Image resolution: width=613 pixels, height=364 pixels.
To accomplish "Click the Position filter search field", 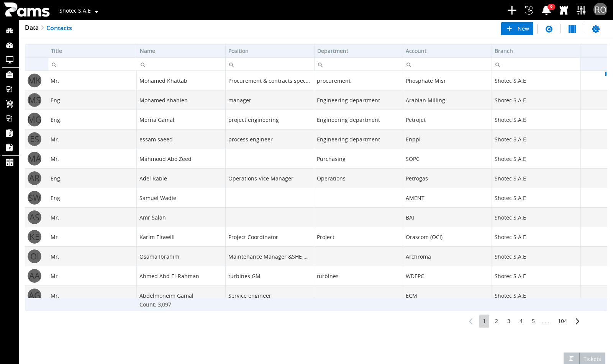I will coord(270,64).
